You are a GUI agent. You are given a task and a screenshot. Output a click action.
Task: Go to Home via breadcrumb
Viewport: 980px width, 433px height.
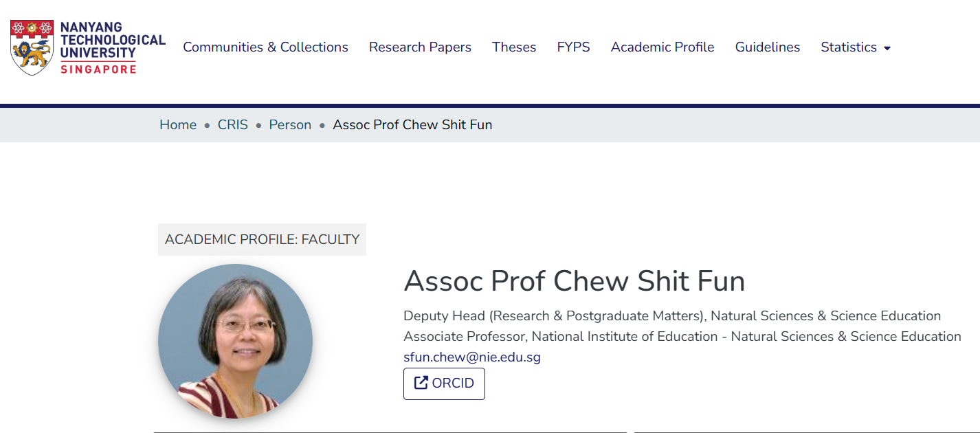(x=178, y=125)
